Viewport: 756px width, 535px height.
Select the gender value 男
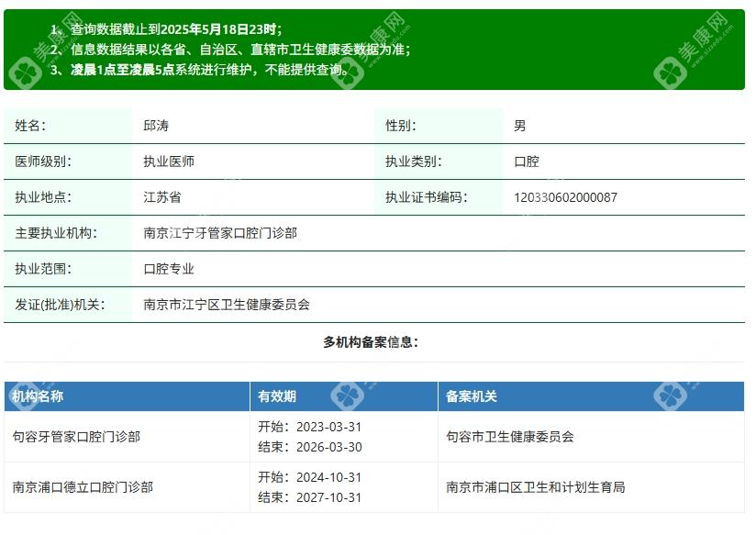pyautogui.click(x=519, y=126)
